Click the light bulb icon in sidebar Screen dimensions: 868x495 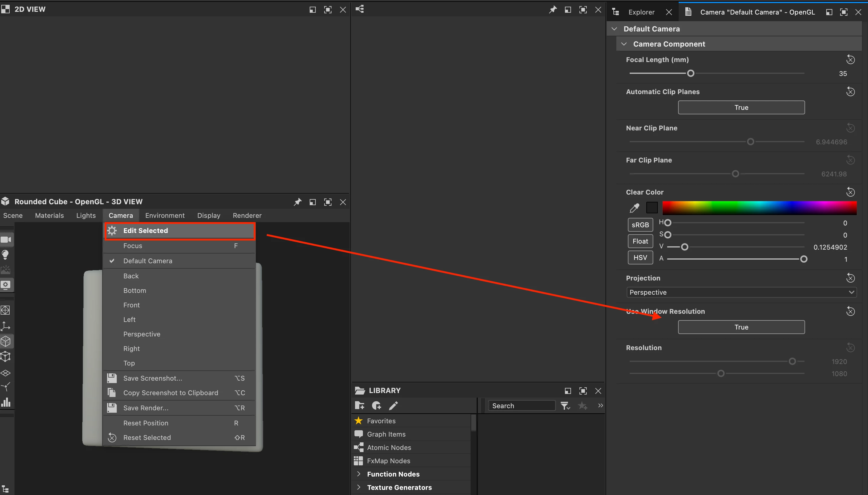pos(5,255)
